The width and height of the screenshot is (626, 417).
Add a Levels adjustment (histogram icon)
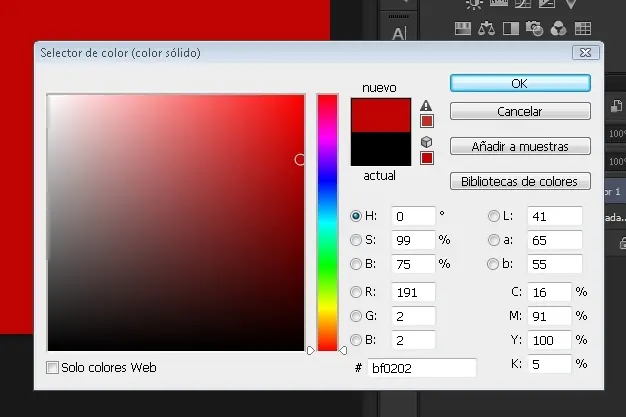point(498,3)
